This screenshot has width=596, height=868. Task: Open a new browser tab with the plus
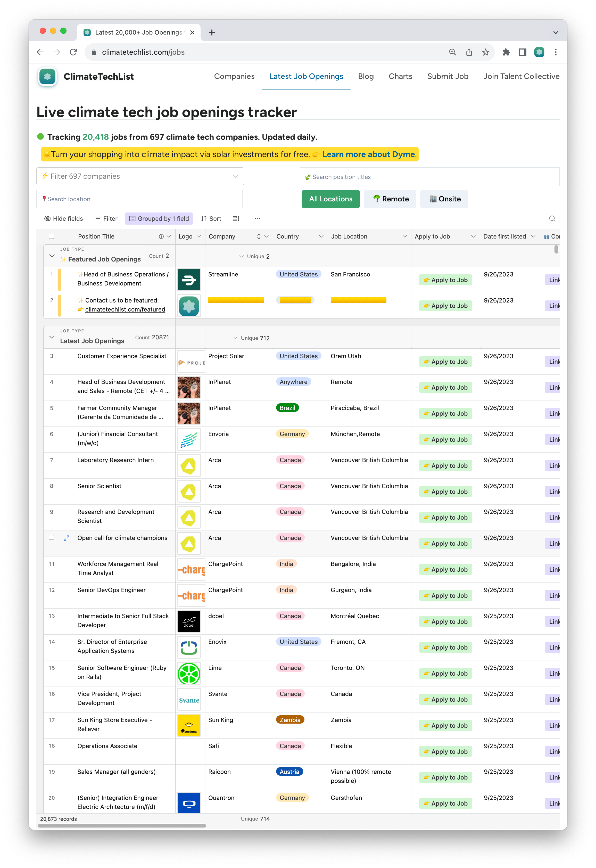212,32
